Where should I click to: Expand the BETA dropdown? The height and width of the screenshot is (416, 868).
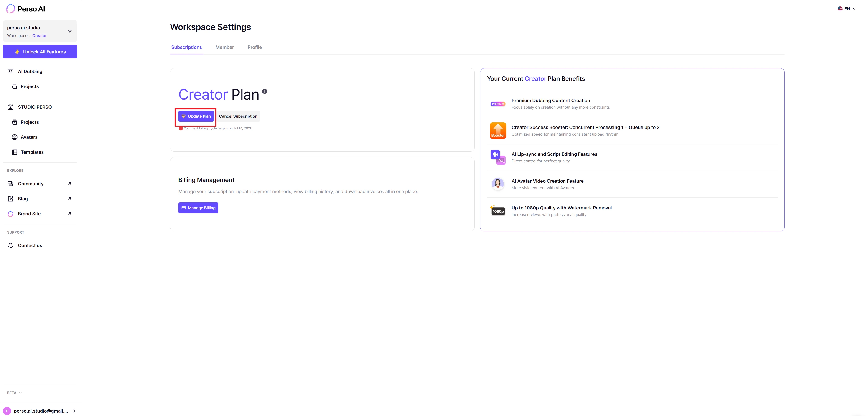tap(14, 393)
